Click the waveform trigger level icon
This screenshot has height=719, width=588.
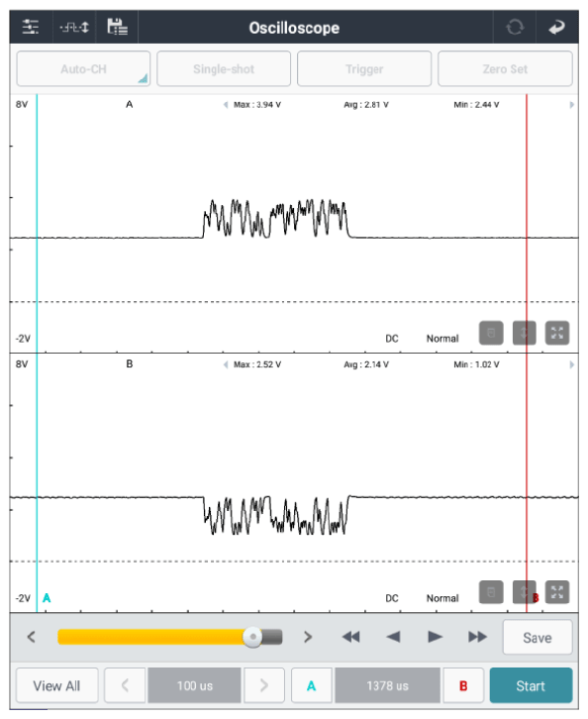coord(74,27)
